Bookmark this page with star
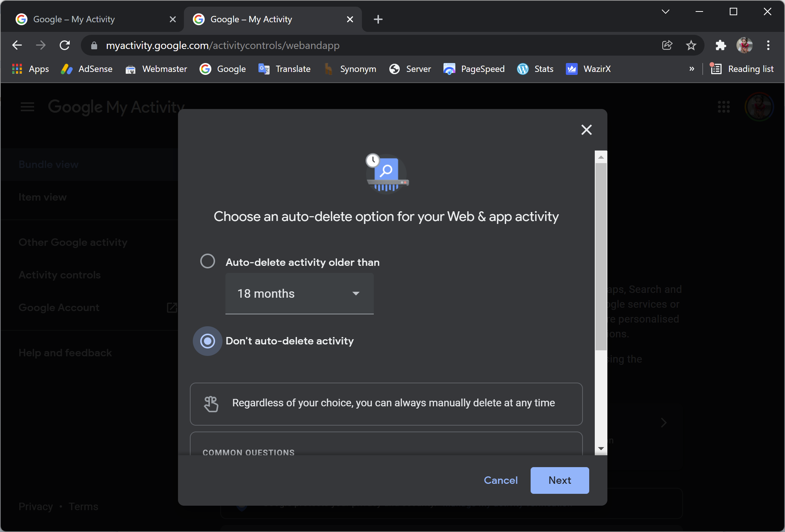The image size is (785, 532). [x=691, y=46]
